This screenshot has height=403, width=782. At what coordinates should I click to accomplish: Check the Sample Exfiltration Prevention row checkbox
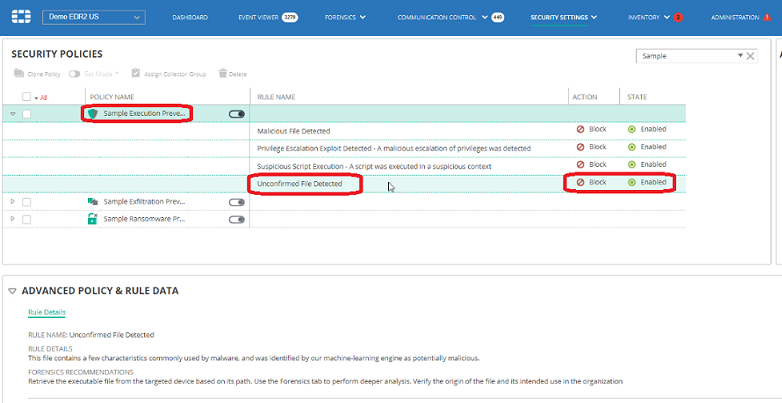(27, 202)
